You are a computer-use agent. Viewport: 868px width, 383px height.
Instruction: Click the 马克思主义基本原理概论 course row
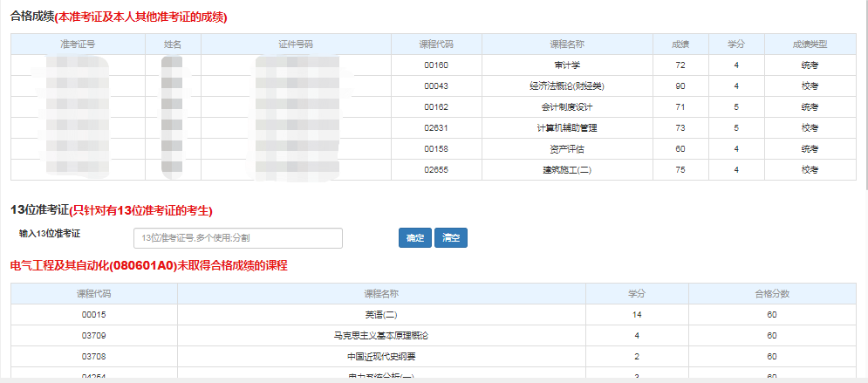pos(381,336)
